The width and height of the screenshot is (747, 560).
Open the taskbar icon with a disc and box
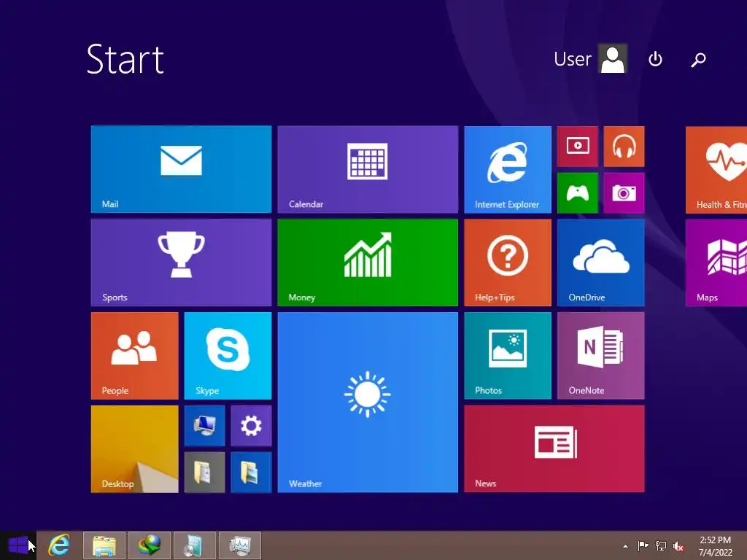point(194,545)
